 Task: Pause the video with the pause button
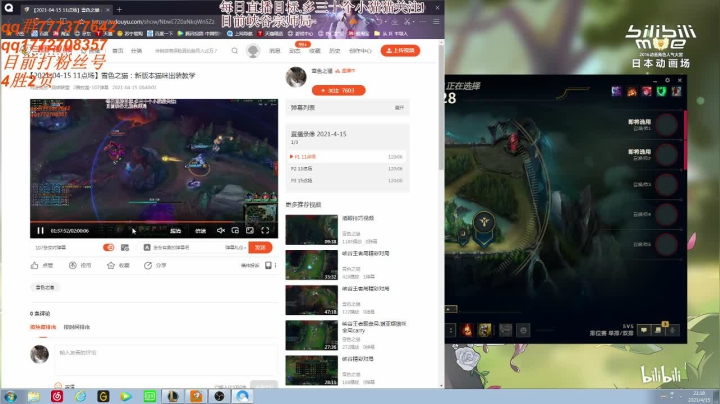point(40,230)
